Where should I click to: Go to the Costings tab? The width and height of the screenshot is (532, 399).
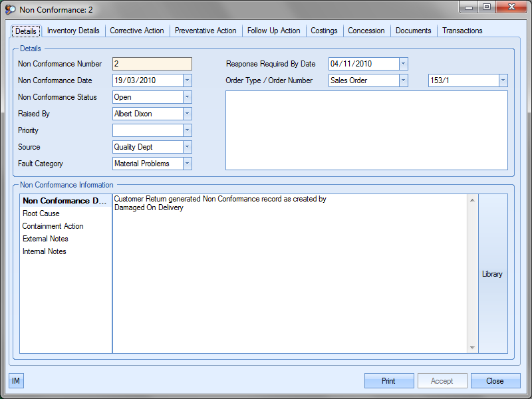point(324,31)
